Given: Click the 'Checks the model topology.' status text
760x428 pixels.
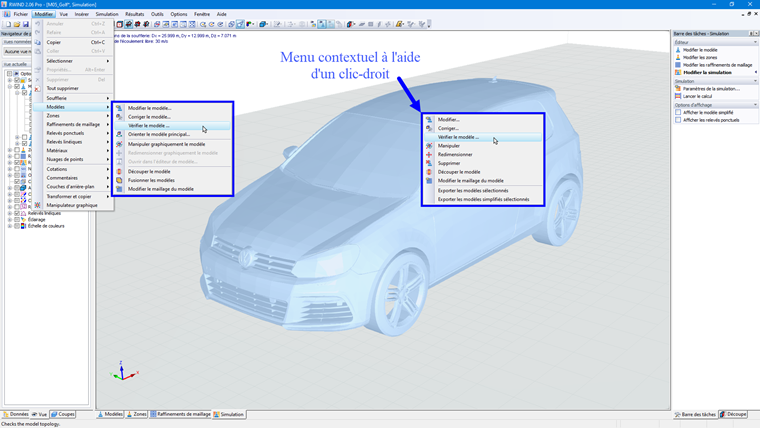Looking at the screenshot, I should 31,424.
